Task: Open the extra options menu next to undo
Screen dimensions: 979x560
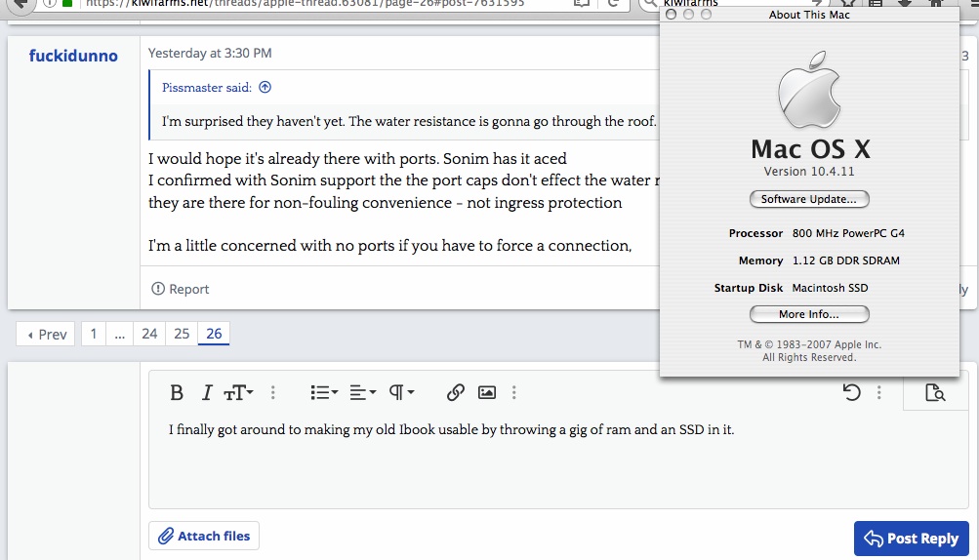Action: 879,392
